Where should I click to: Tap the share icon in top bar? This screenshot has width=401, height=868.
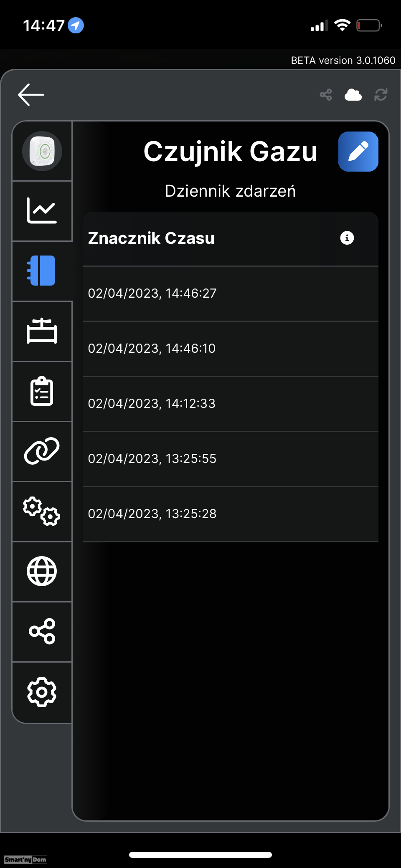click(x=326, y=95)
